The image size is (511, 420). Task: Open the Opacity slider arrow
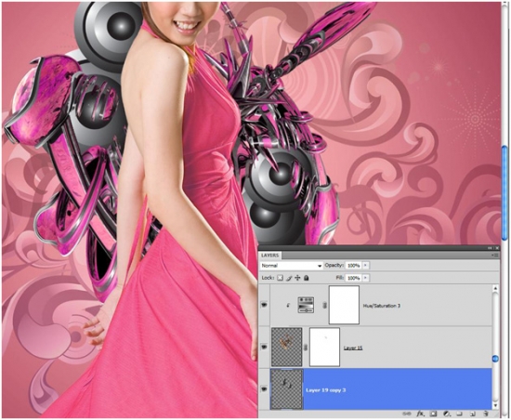(365, 265)
